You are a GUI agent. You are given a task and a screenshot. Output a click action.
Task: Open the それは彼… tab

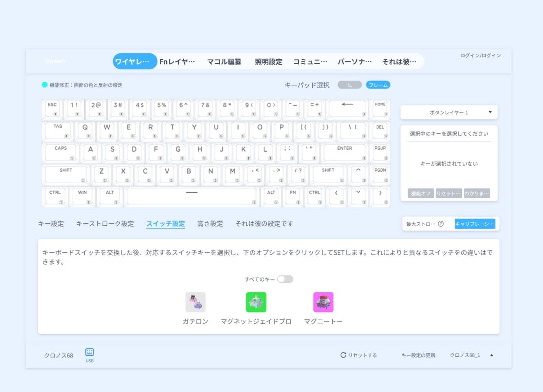[x=399, y=62]
